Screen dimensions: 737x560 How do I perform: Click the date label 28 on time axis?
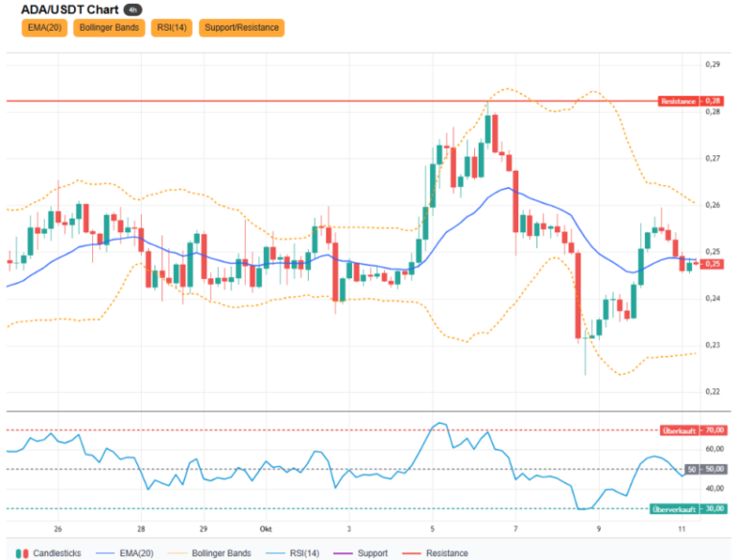coord(141,529)
